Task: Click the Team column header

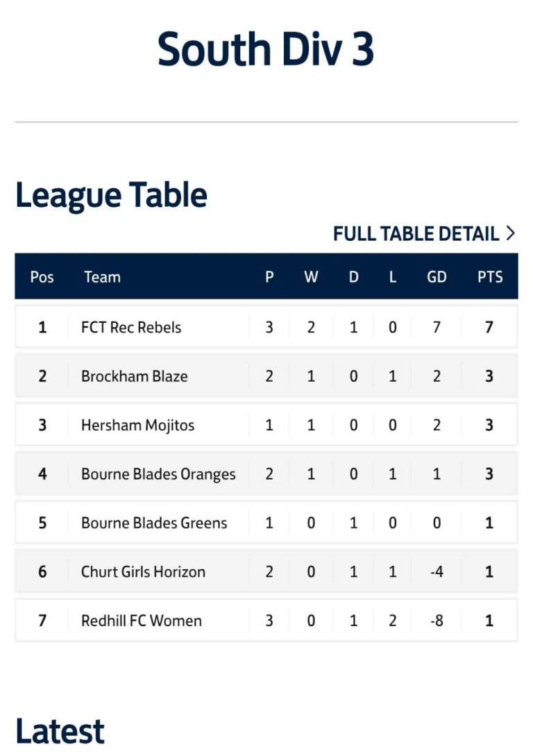Action: click(x=102, y=277)
